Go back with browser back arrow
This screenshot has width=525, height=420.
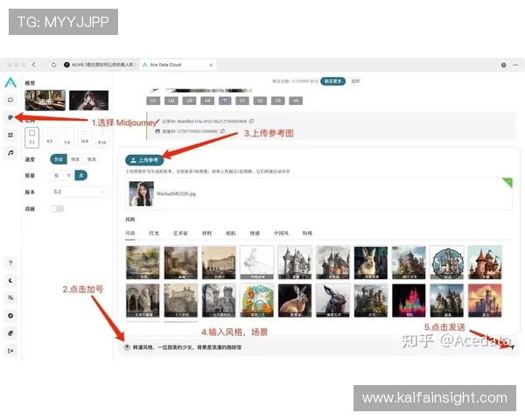(34, 65)
